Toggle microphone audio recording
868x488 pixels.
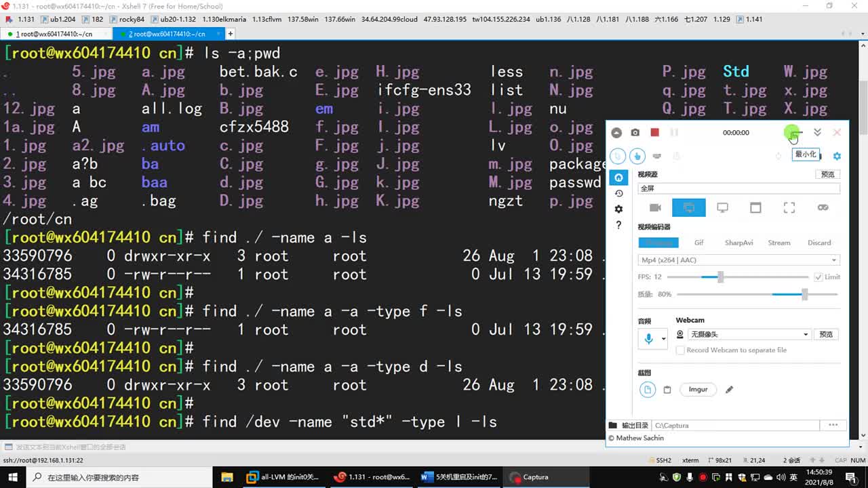tap(648, 339)
